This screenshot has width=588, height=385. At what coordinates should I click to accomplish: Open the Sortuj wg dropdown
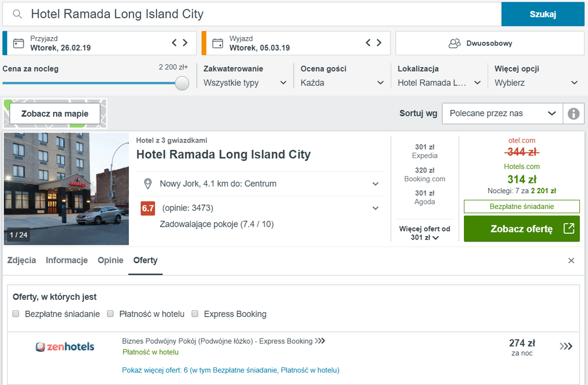coord(503,114)
